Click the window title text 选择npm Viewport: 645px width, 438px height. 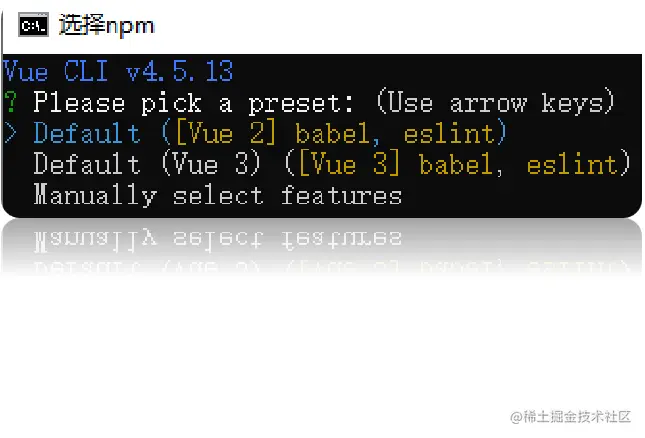coord(108,25)
